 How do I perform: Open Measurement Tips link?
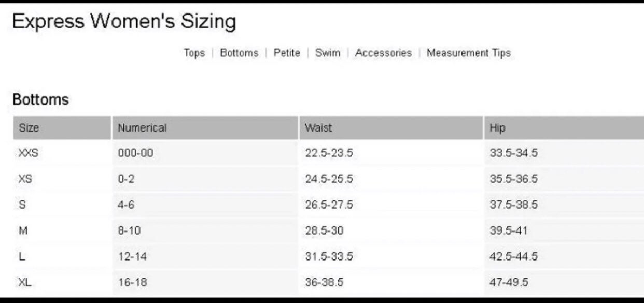pos(469,53)
